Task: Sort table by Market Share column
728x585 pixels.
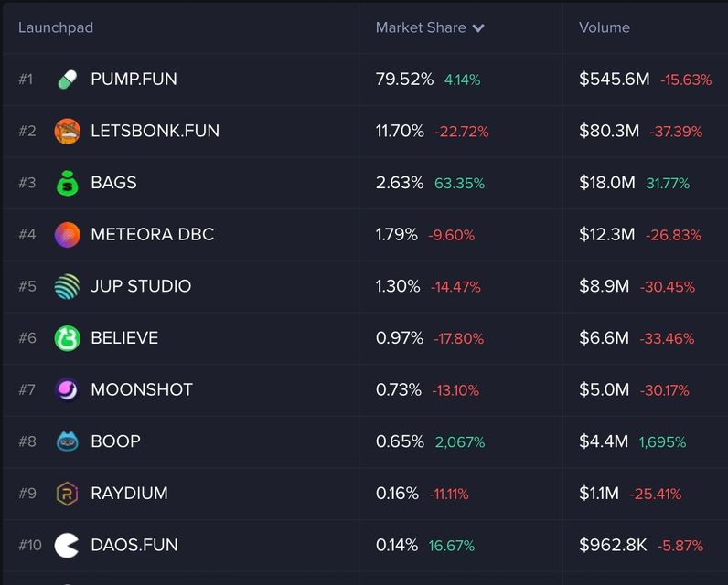Action: [421, 27]
